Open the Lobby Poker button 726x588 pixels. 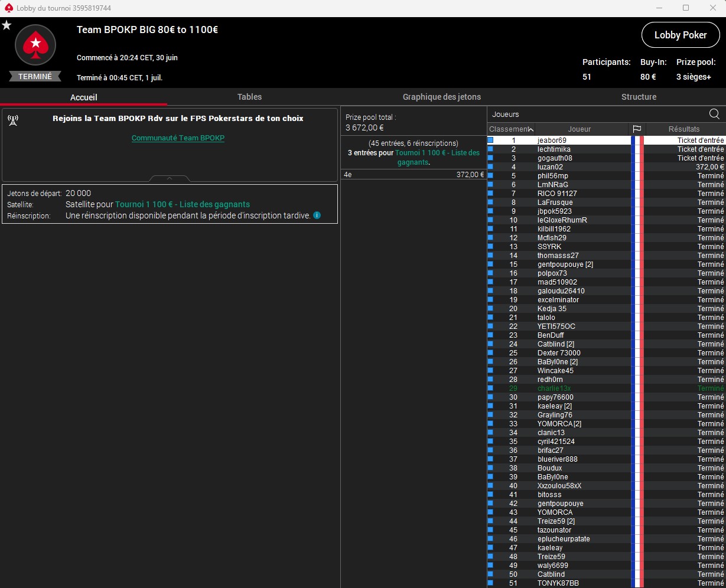pyautogui.click(x=681, y=35)
